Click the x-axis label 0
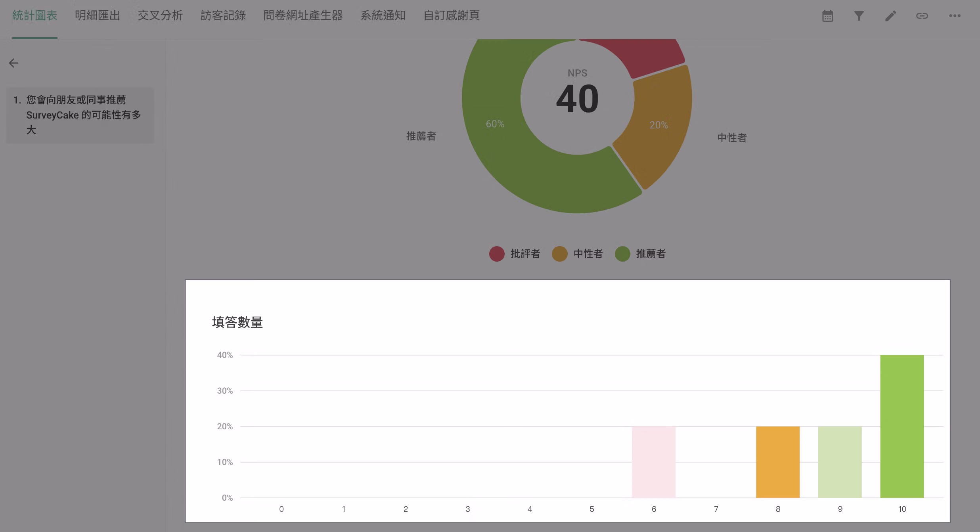Screen dimensions: 980x532 (x=281, y=509)
